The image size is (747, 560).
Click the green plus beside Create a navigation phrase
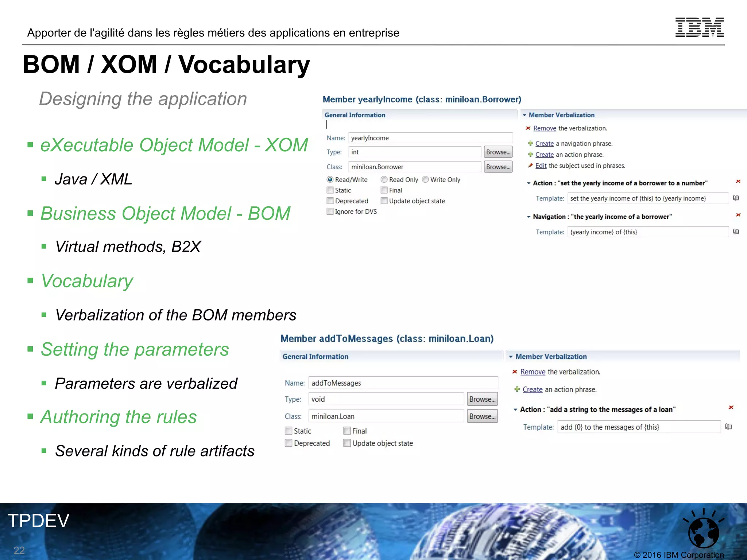[530, 143]
